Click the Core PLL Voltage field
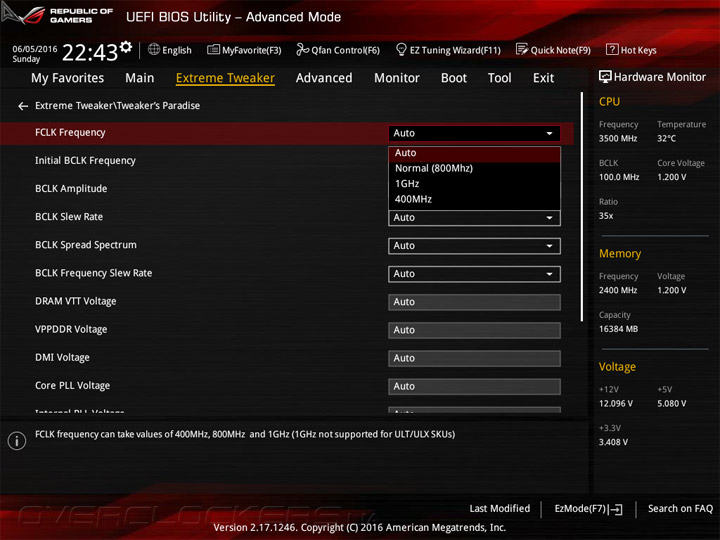The width and height of the screenshot is (720, 540). tap(474, 387)
